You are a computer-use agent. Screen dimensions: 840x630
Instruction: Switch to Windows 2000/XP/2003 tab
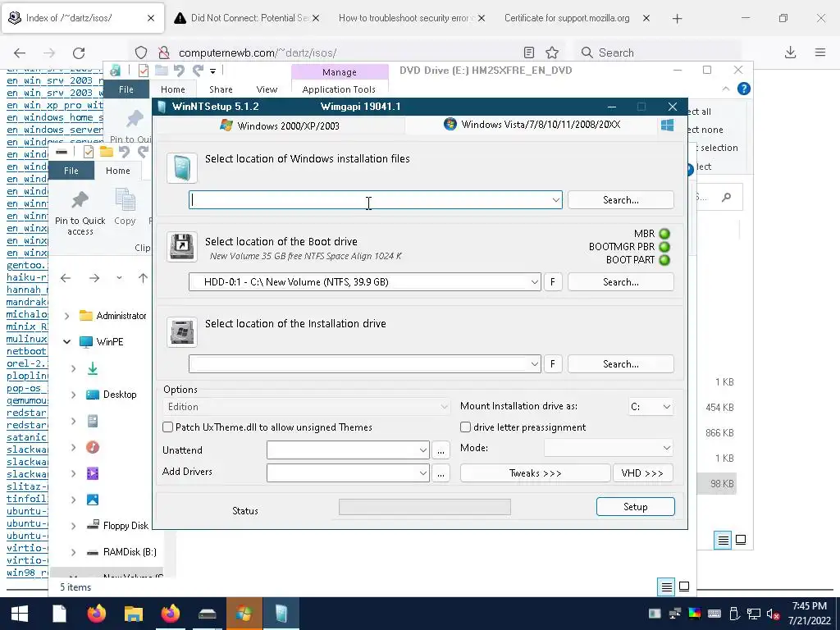(x=279, y=126)
